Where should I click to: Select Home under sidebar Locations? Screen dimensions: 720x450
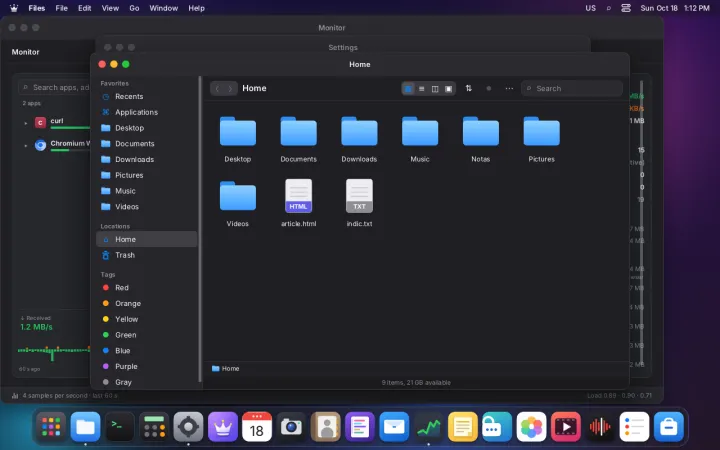146,239
